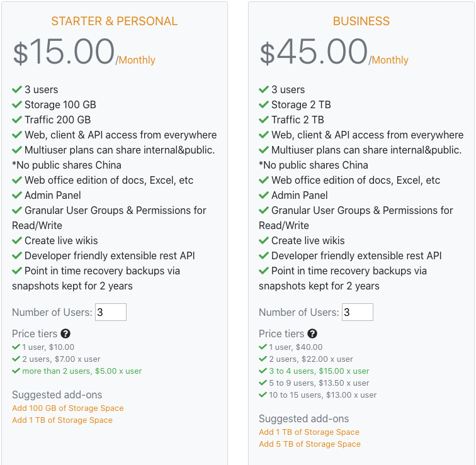476x465 pixels.
Task: Open Add 5 TB of Storage Space link
Action: tap(310, 444)
